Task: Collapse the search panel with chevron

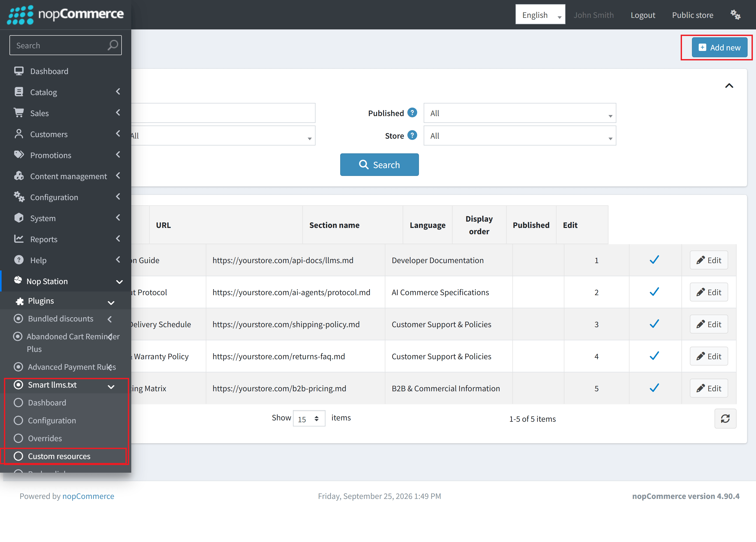Action: click(x=729, y=86)
